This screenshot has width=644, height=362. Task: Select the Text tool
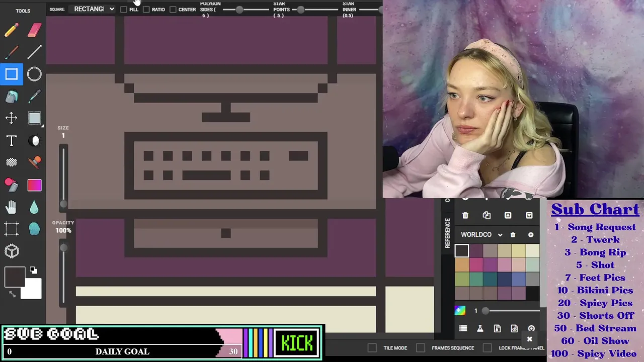pos(11,141)
